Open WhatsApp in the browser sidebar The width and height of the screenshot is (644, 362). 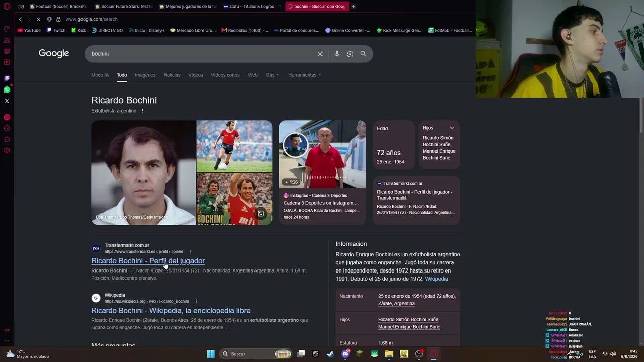point(7,89)
